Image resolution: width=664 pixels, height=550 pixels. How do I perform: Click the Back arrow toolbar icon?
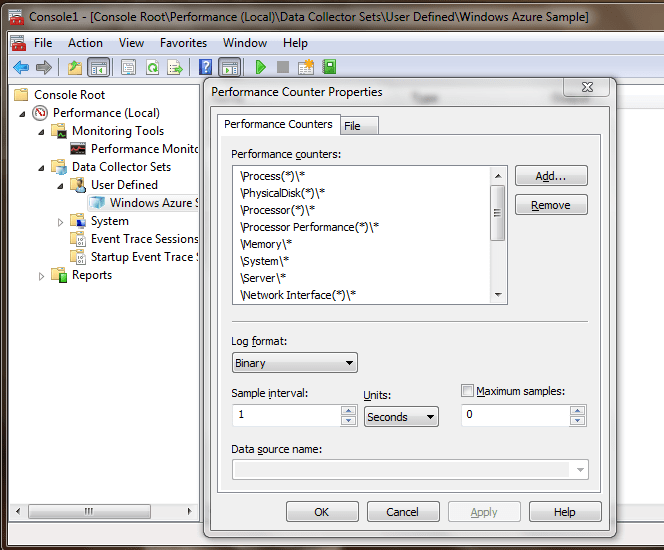pyautogui.click(x=21, y=67)
